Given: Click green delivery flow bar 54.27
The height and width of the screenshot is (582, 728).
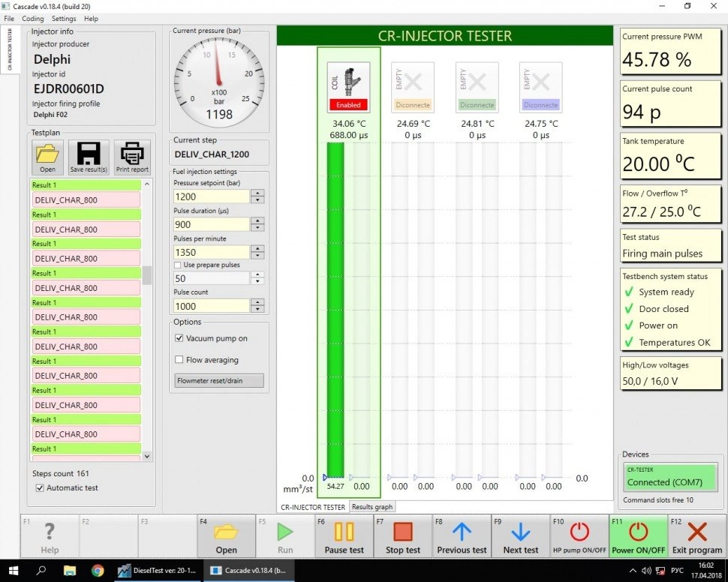Looking at the screenshot, I should click(335, 310).
